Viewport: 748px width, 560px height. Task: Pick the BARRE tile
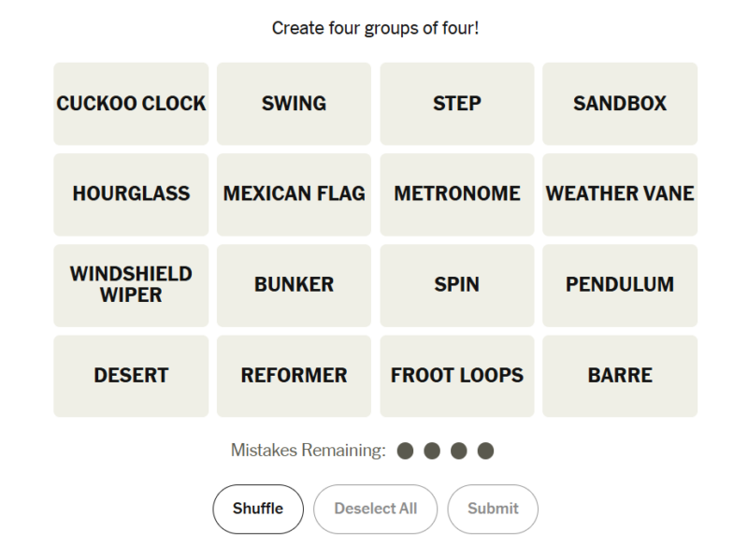(620, 376)
